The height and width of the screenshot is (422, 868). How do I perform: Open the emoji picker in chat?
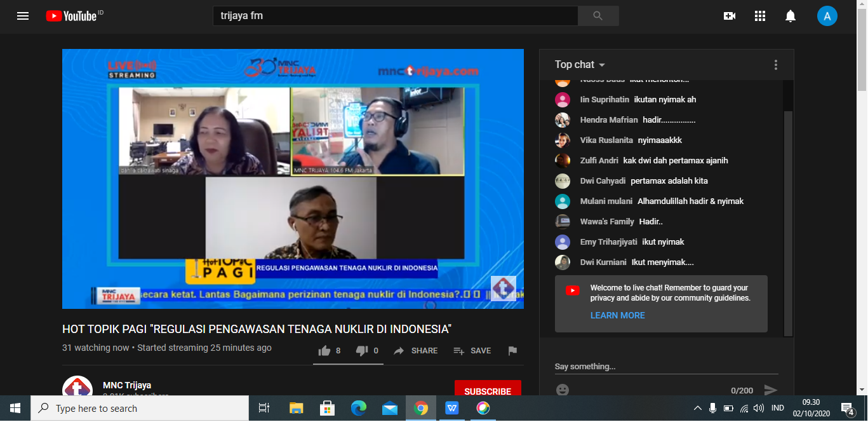(x=562, y=390)
